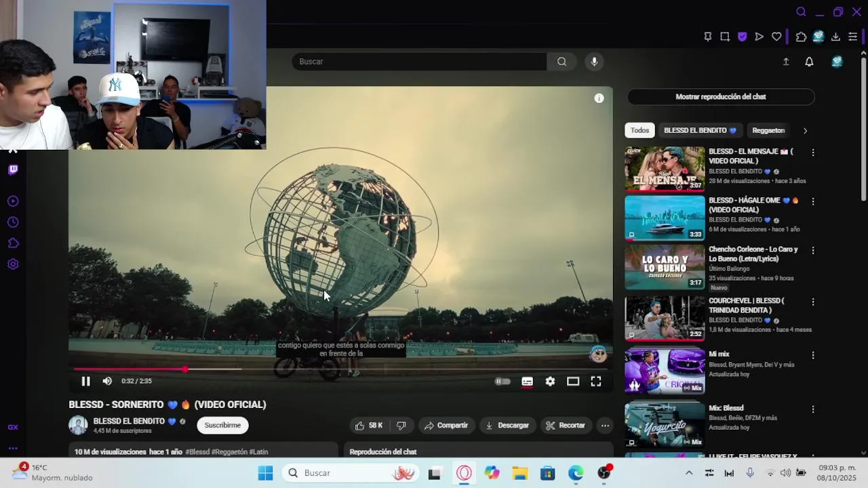The image size is (868, 488).
Task: Mute the video player volume
Action: coord(107,382)
